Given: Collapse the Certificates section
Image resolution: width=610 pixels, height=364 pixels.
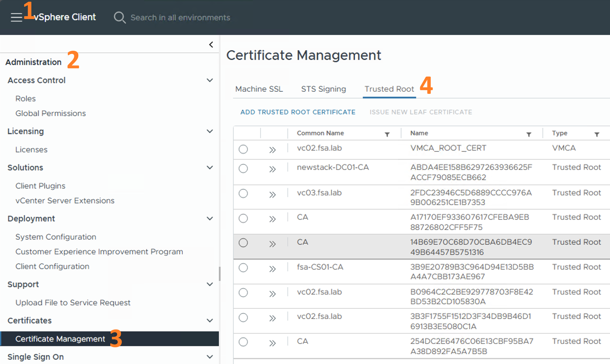Looking at the screenshot, I should pyautogui.click(x=210, y=321).
